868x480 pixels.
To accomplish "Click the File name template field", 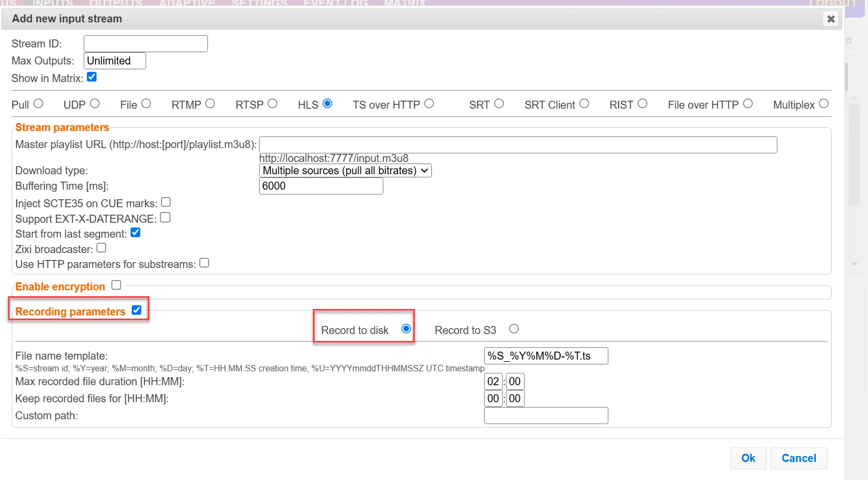I will (546, 356).
